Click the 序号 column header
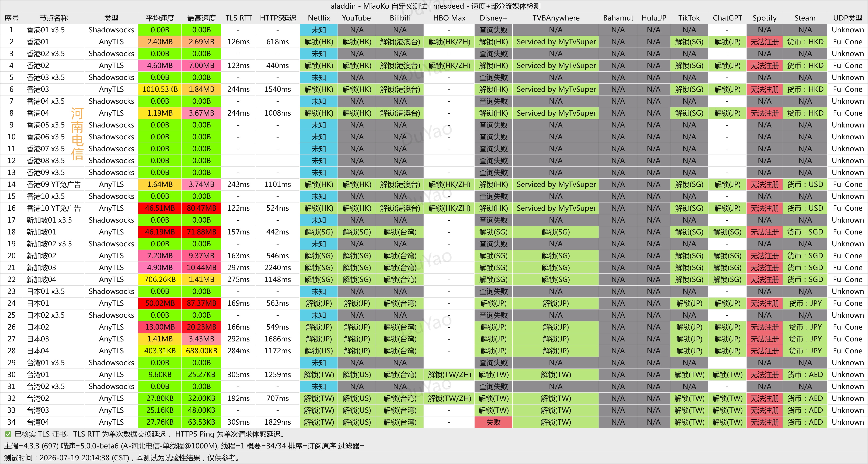 point(11,18)
